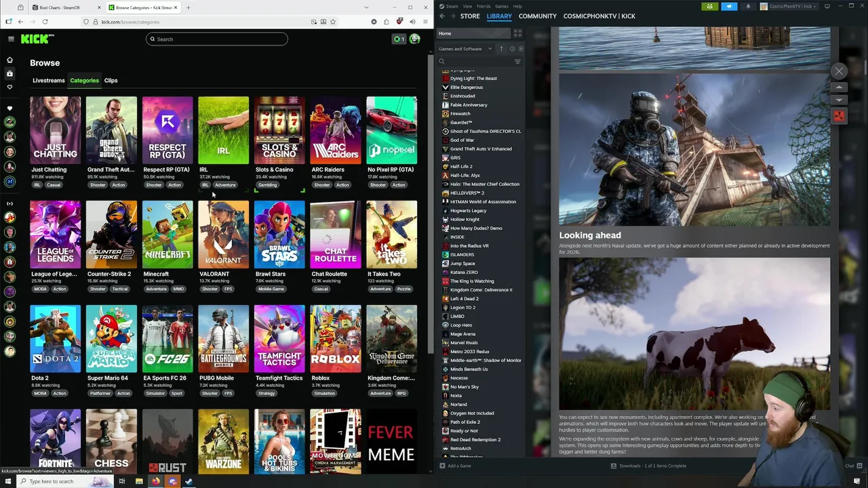Toggle Steam library sort order arrow
Image resolution: width=868 pixels, height=488 pixels.
(501, 49)
